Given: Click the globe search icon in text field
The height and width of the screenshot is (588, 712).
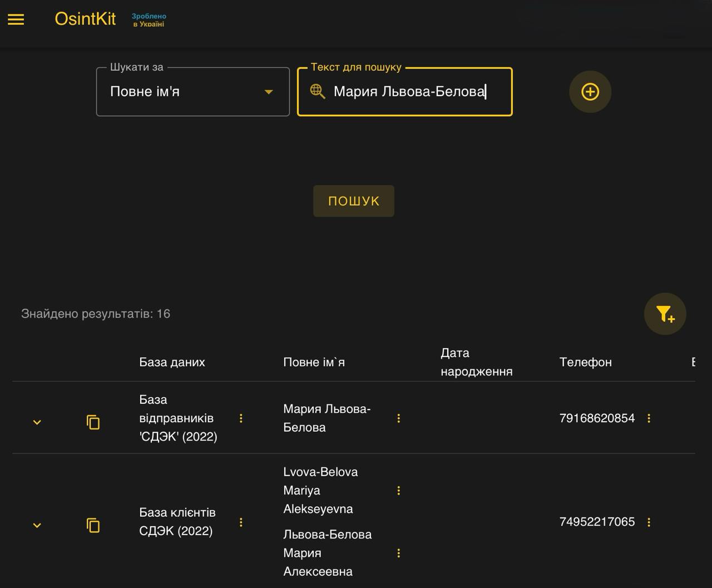Looking at the screenshot, I should click(x=317, y=91).
